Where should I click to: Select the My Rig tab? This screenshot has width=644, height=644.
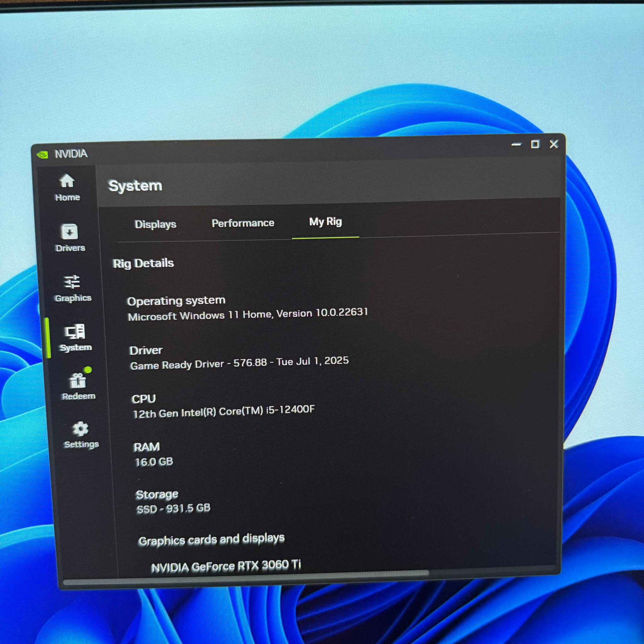pos(325,222)
